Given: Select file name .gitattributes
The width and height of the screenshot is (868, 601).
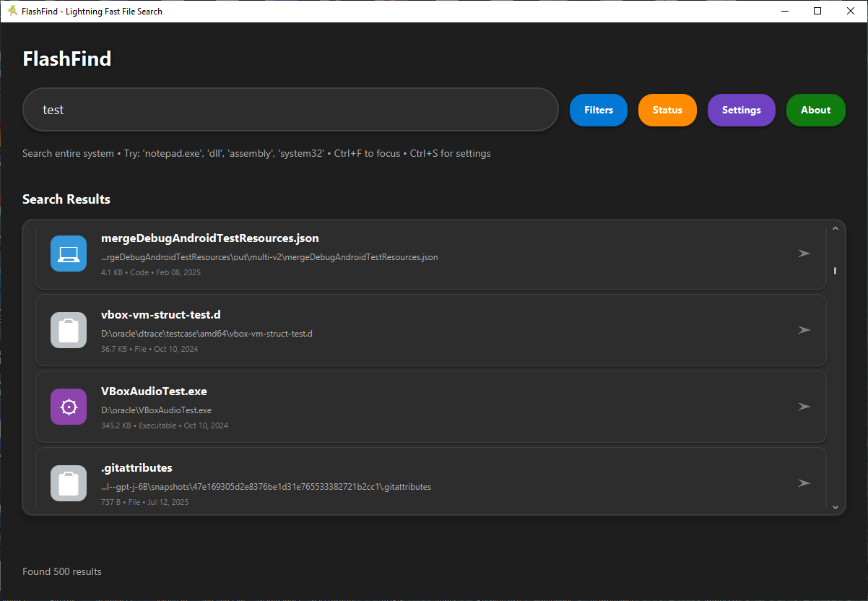Looking at the screenshot, I should tap(136, 467).
